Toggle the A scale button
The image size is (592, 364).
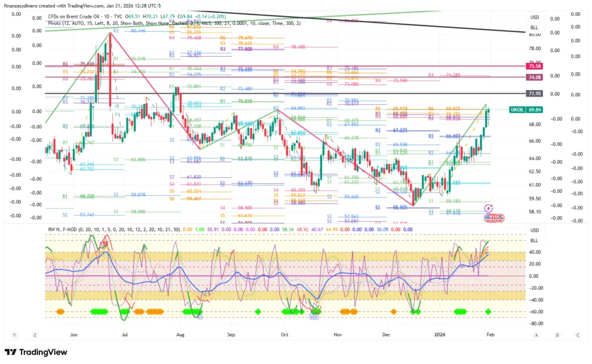click(536, 335)
